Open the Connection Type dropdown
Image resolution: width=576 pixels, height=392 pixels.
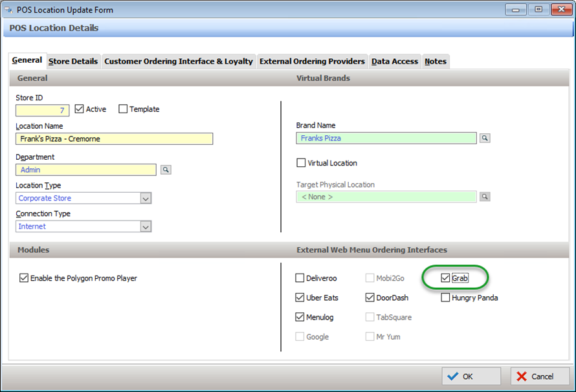[146, 227]
